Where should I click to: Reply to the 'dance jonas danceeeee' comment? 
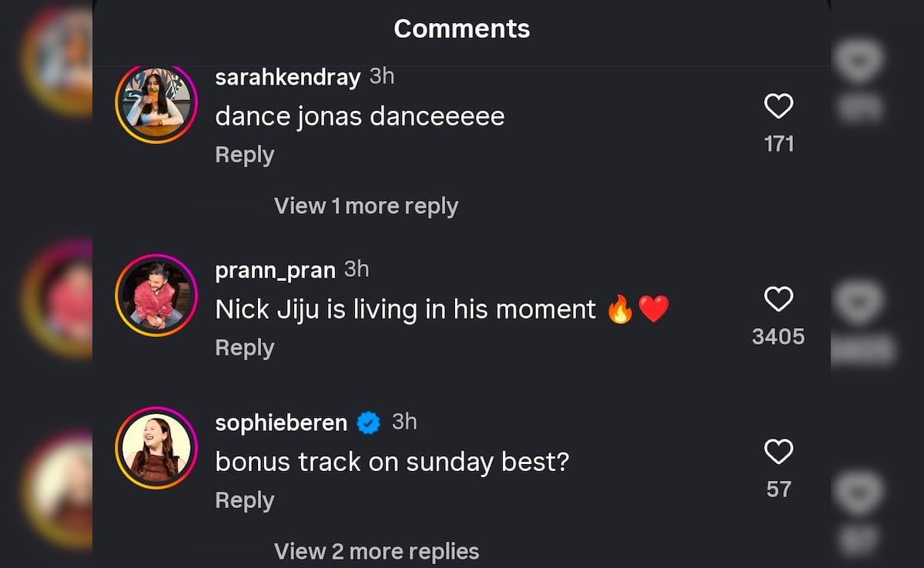coord(244,155)
